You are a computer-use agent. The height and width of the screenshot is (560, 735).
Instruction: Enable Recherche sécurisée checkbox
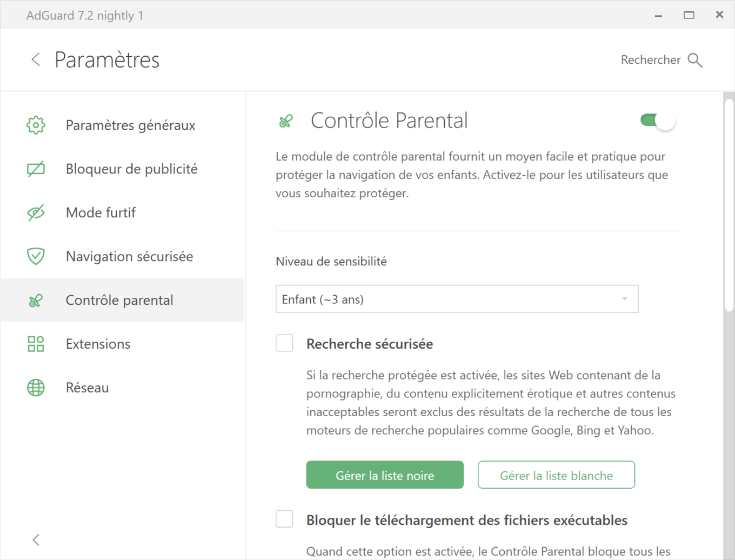point(284,343)
